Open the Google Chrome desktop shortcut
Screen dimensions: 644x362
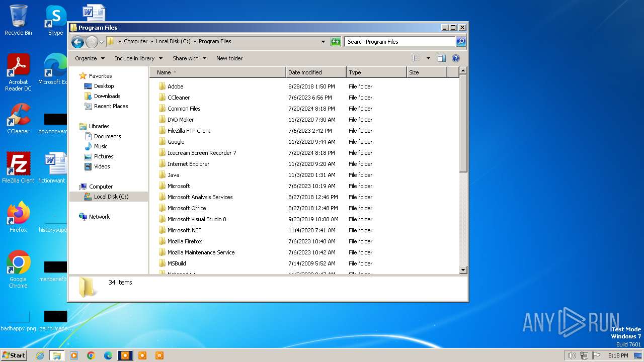point(18,269)
